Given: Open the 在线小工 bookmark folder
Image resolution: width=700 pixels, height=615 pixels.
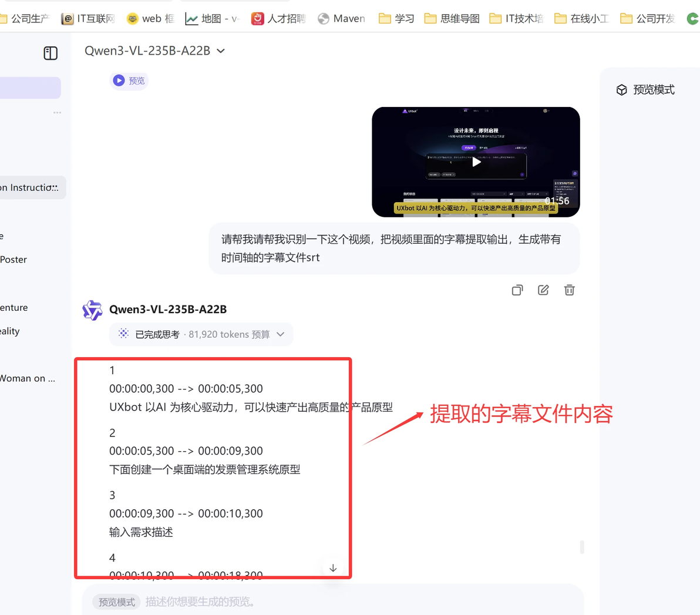Looking at the screenshot, I should 581,19.
